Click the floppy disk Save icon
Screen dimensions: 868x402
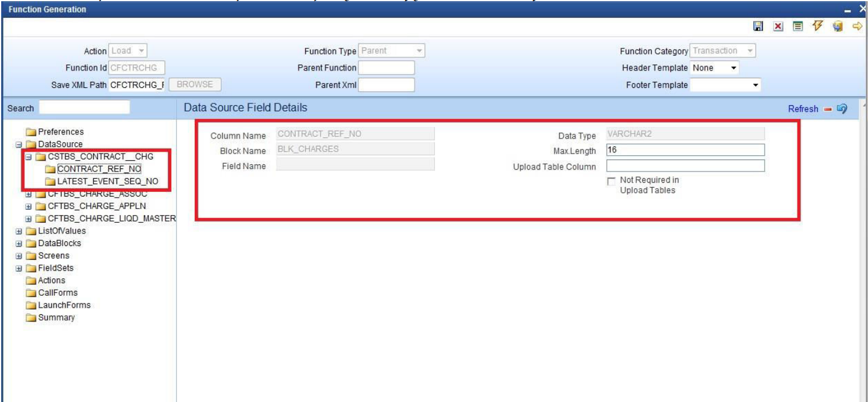pyautogui.click(x=757, y=26)
